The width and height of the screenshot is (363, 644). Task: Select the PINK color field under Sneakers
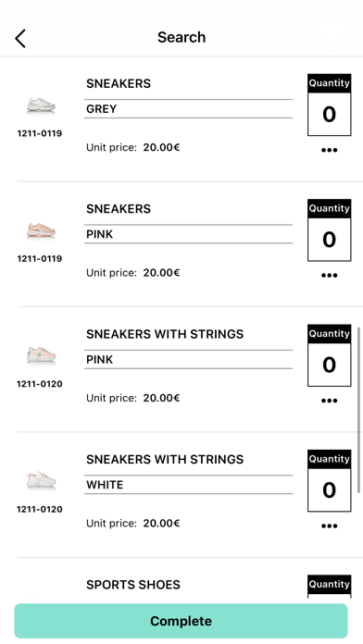[188, 234]
